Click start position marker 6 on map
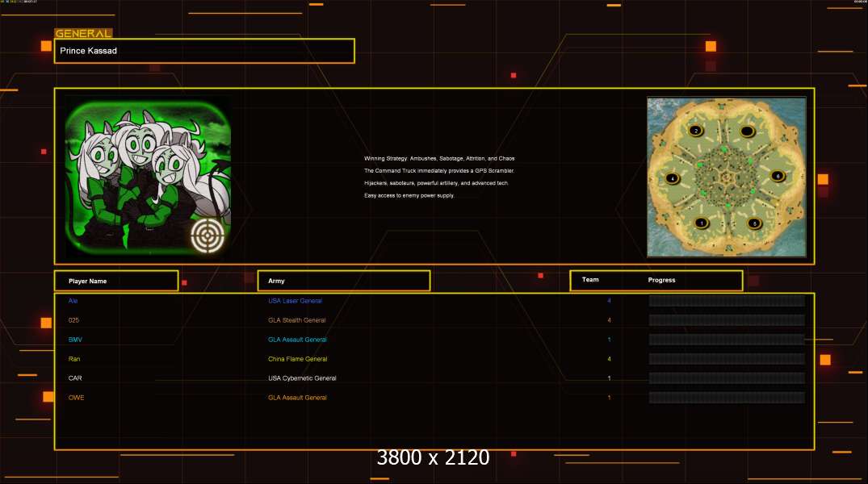Image resolution: width=868 pixels, height=484 pixels. 778,176
